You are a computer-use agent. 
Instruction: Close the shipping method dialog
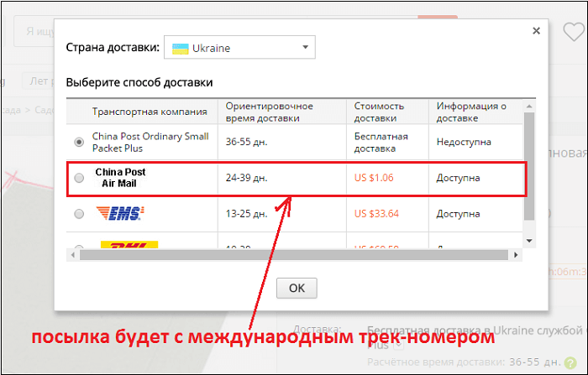point(536,31)
